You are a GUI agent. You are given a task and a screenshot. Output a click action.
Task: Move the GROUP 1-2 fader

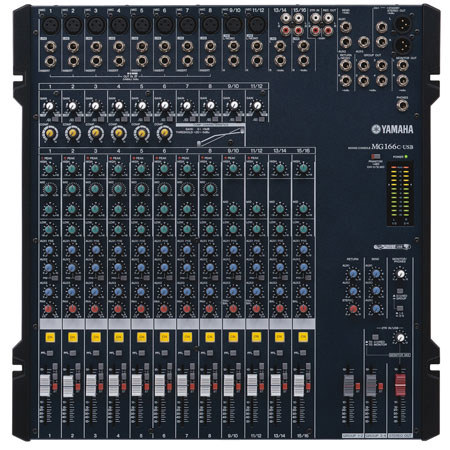point(348,385)
